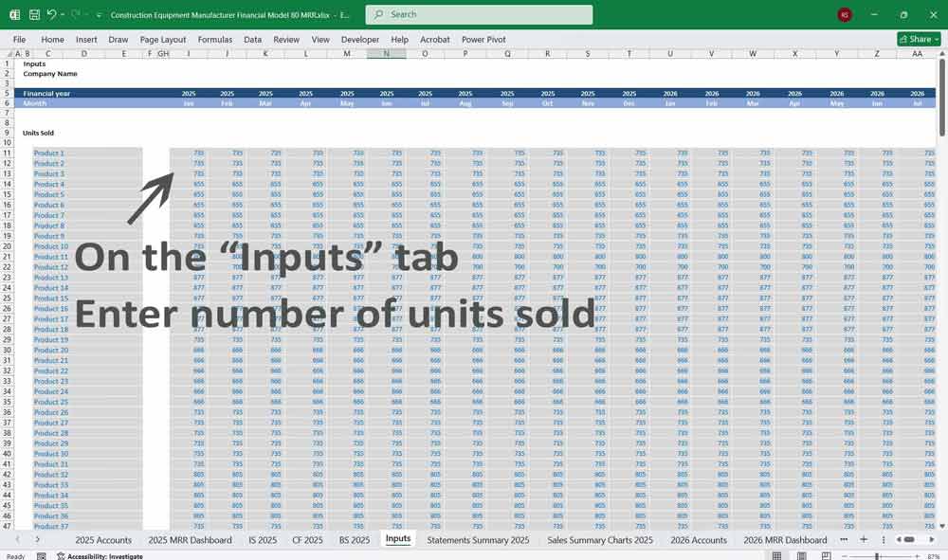Add a new sheet with plus icon
Image resolution: width=948 pixels, height=560 pixels.
pyautogui.click(x=863, y=539)
